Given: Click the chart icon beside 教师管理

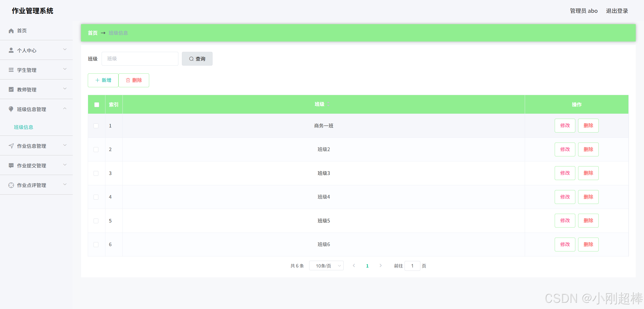Looking at the screenshot, I should pos(11,90).
